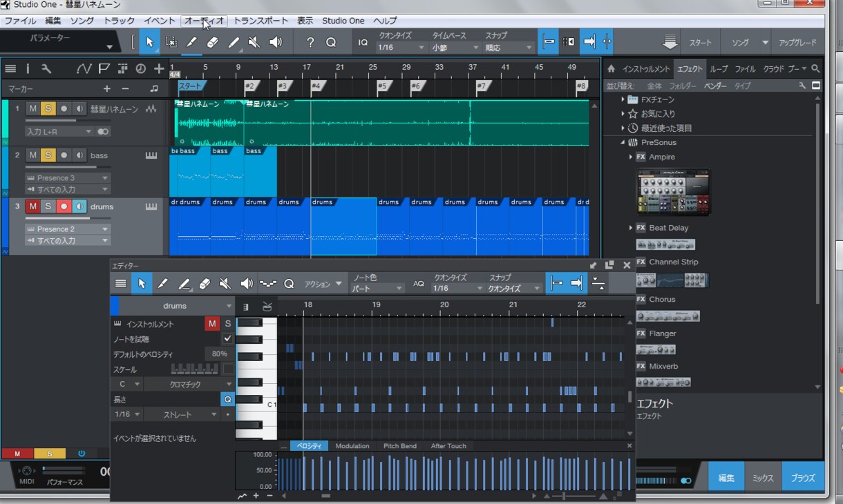The image size is (843, 504).
Task: Open the main クオンタイズ 1/16 dropdown
Action: pos(401,48)
